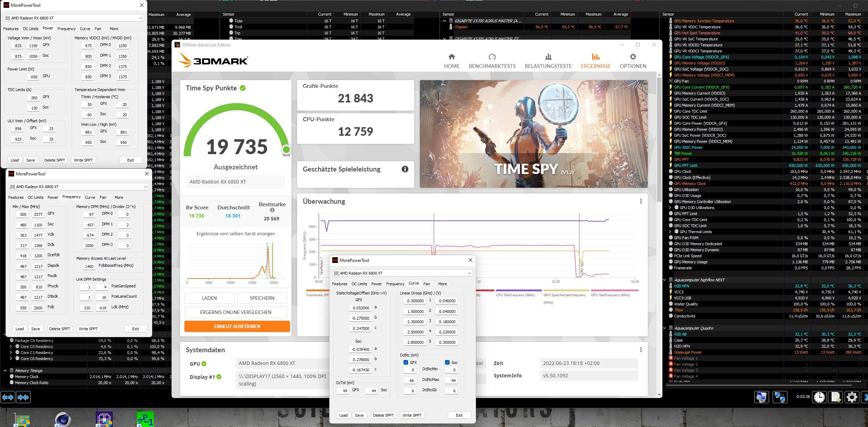The height and width of the screenshot is (427, 868).
Task: Click HWiNFO reset clock icon
Action: tap(819, 397)
